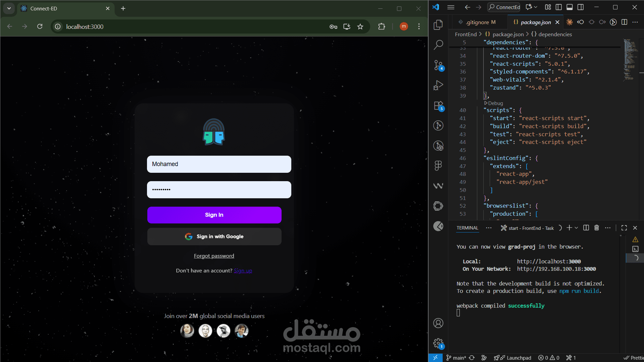Select the TERMINAL panel tab
This screenshot has width=644, height=362.
(x=467, y=228)
